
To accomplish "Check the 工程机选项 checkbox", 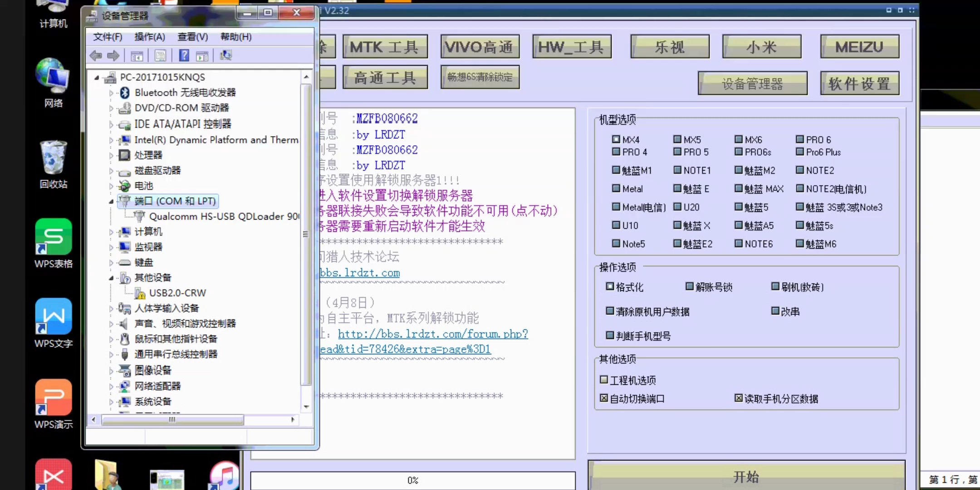I will coord(604,380).
